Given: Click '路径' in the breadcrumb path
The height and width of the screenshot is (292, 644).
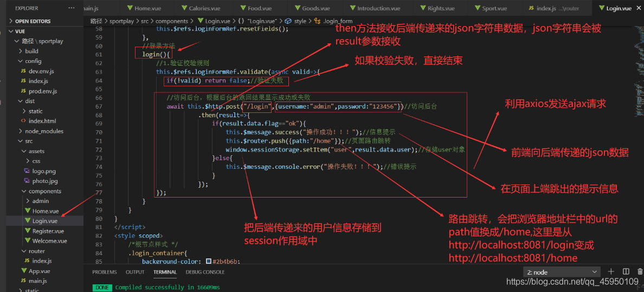Looking at the screenshot, I should pyautogui.click(x=96, y=21).
